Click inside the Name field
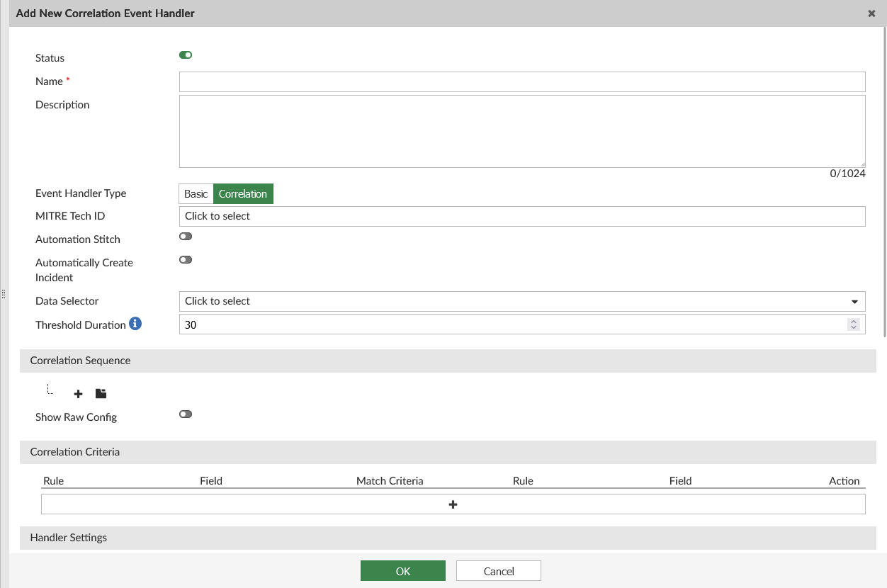Image resolution: width=887 pixels, height=588 pixels. tap(496, 81)
